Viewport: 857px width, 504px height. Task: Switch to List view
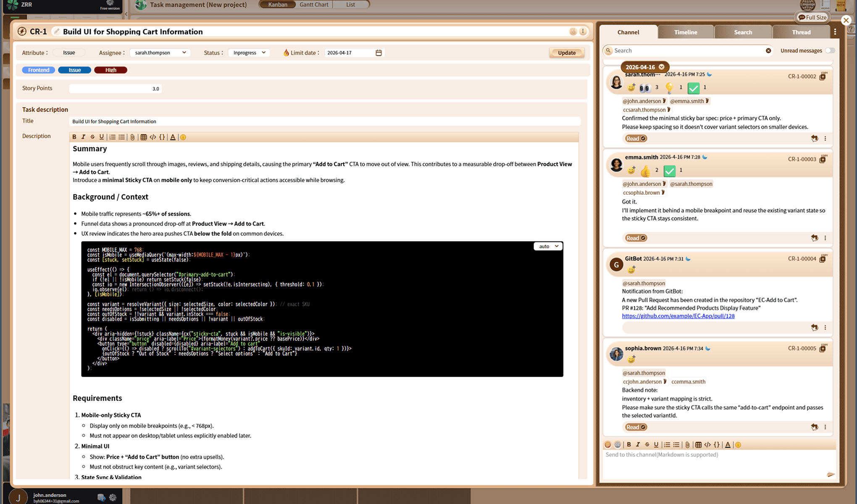350,5
